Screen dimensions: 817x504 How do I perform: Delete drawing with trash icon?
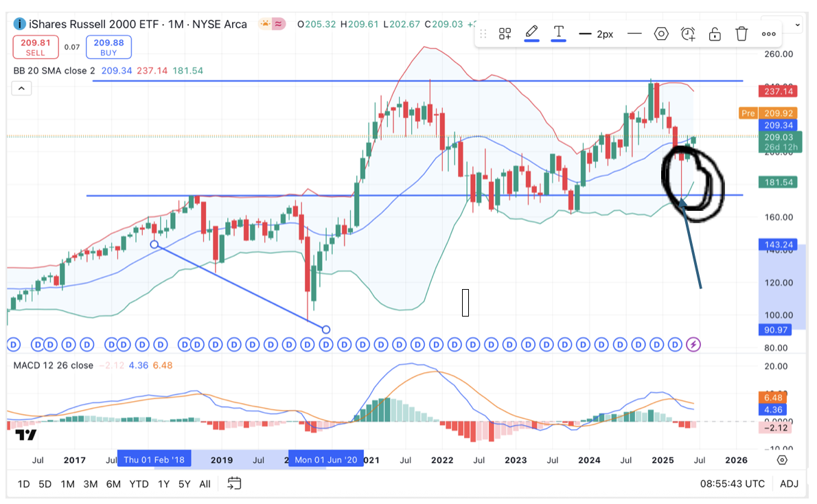point(741,34)
